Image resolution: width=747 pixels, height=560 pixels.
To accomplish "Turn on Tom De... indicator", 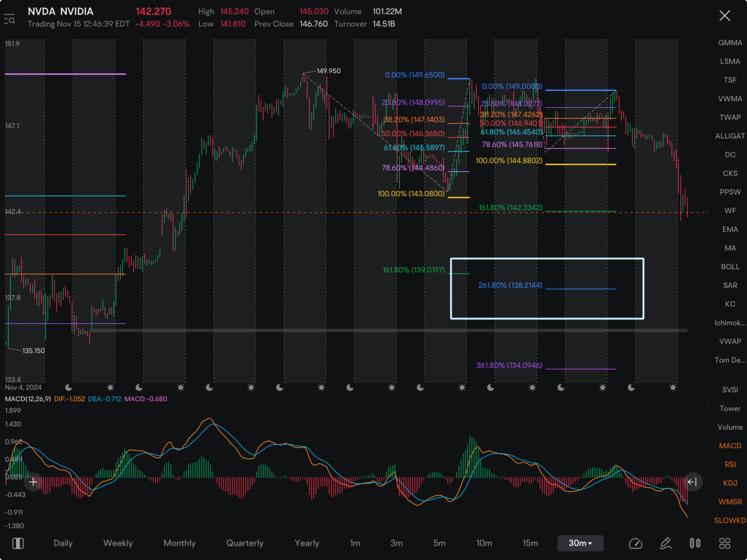I will [730, 360].
